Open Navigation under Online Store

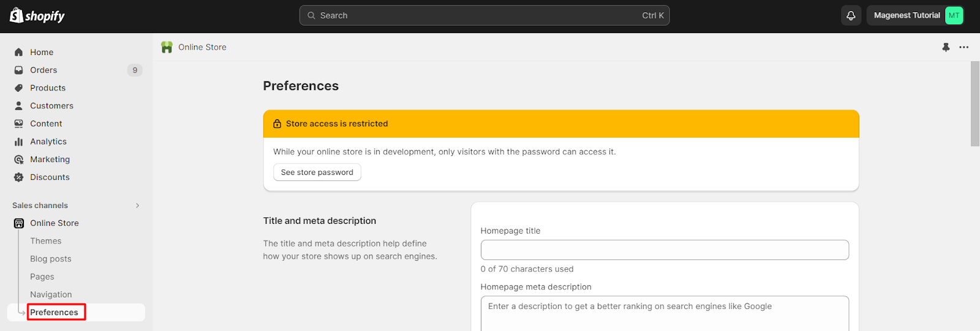coord(51,294)
